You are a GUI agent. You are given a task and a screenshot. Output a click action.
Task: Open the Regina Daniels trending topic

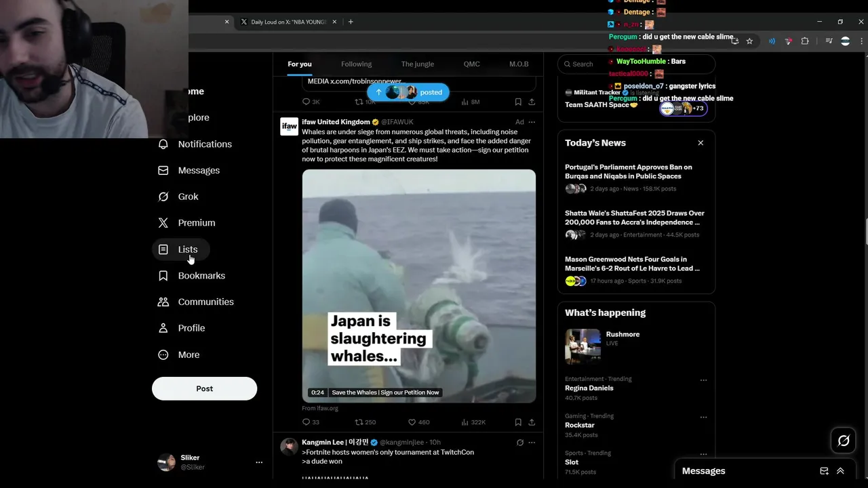[589, 388]
